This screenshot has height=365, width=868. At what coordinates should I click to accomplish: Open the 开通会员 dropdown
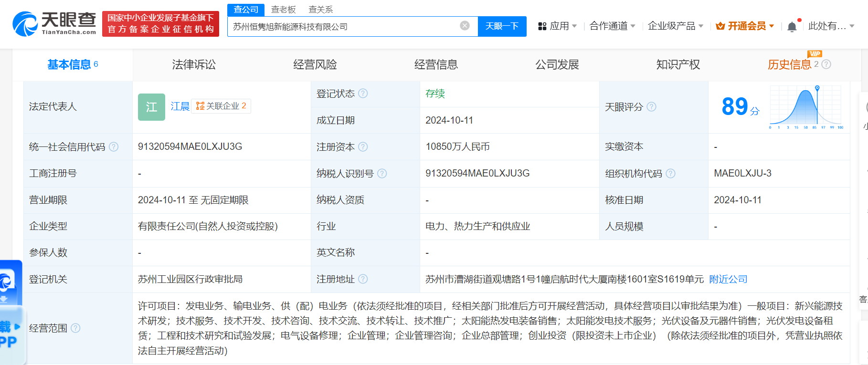click(x=745, y=26)
